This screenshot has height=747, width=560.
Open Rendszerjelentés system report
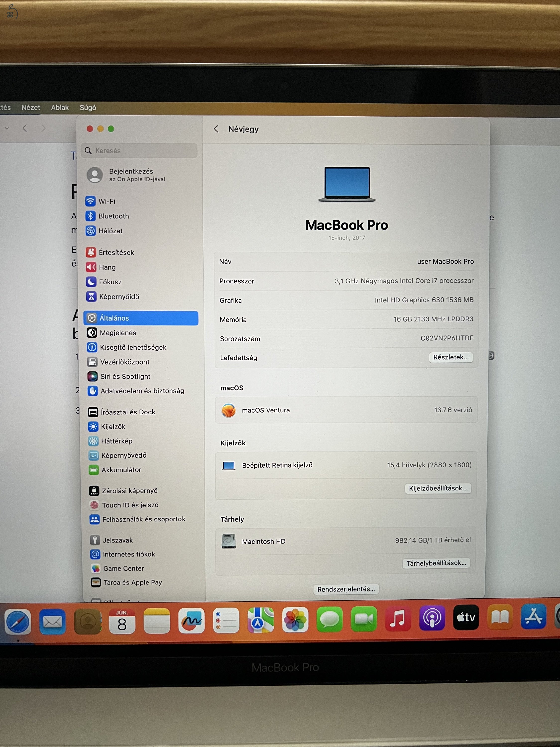click(x=346, y=589)
